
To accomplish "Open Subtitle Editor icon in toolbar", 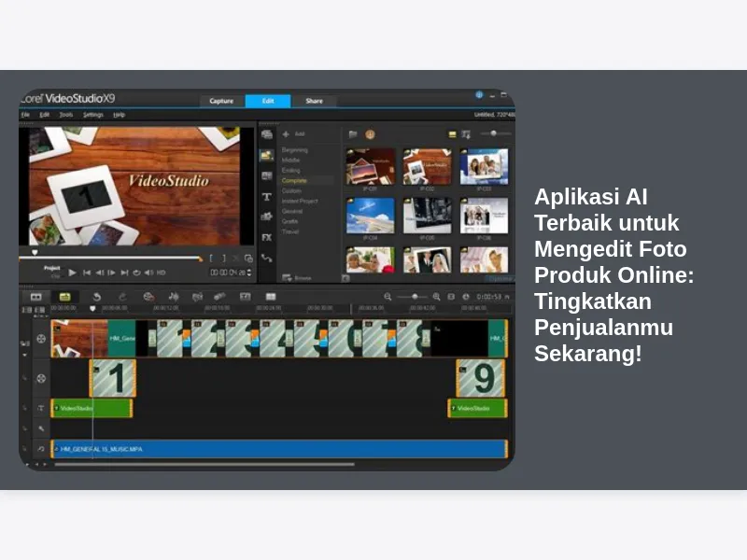I will tap(246, 297).
